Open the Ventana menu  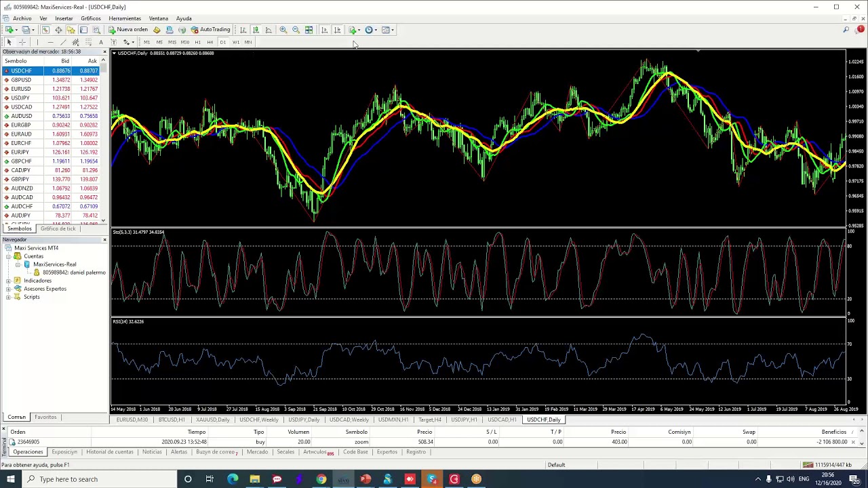click(158, 18)
